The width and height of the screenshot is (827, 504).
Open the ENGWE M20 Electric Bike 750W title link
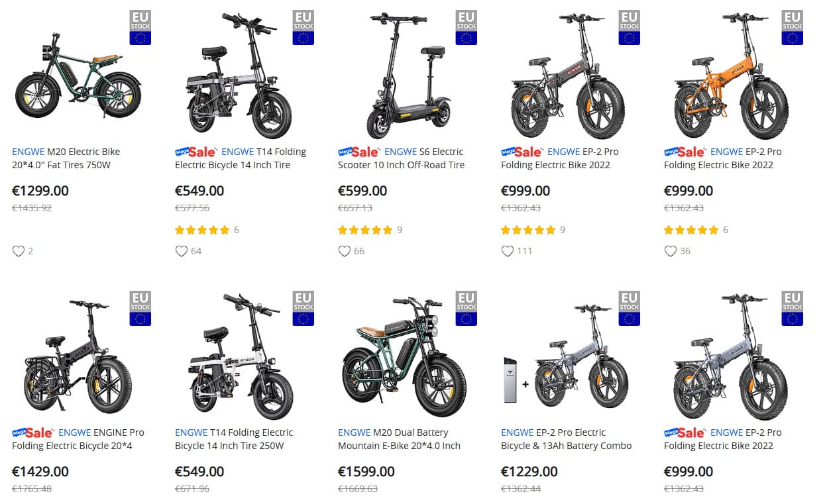click(x=66, y=158)
